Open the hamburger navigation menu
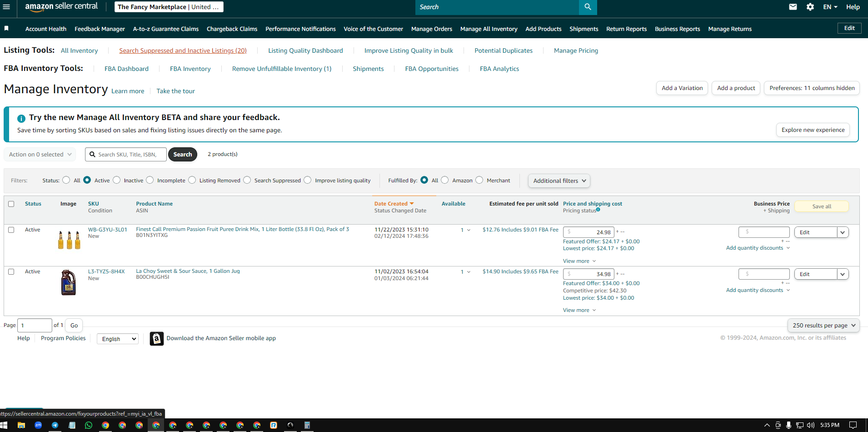This screenshot has width=868, height=432. coord(6,7)
